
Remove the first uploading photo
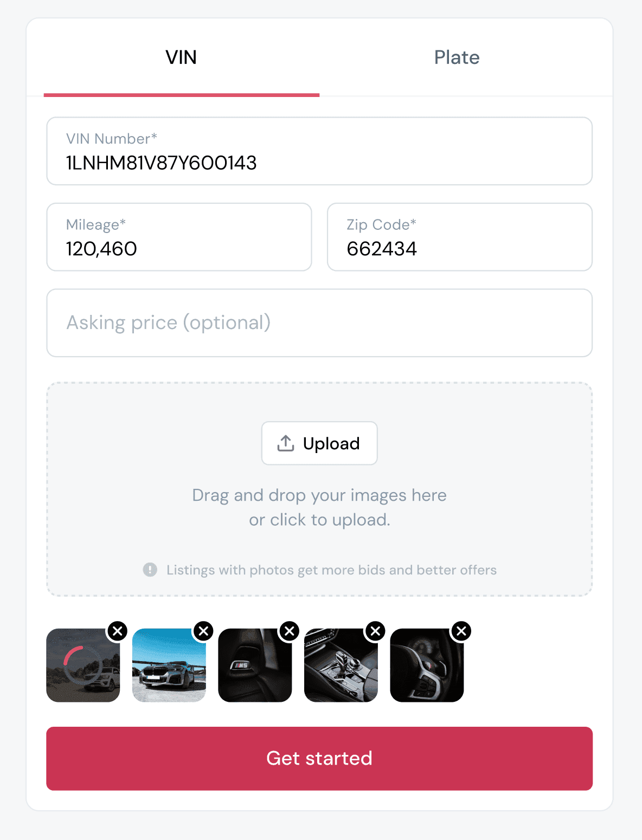click(117, 630)
